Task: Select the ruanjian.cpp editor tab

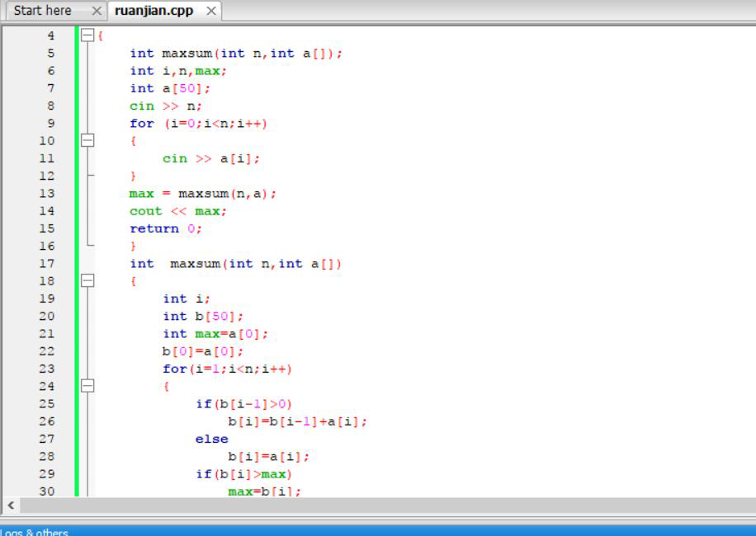Action: (x=154, y=11)
